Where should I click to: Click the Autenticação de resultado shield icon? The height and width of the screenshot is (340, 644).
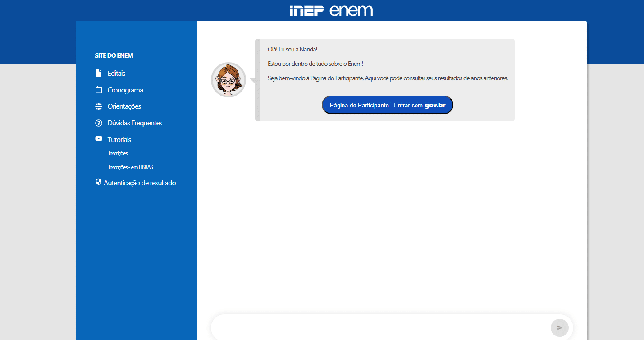point(99,182)
